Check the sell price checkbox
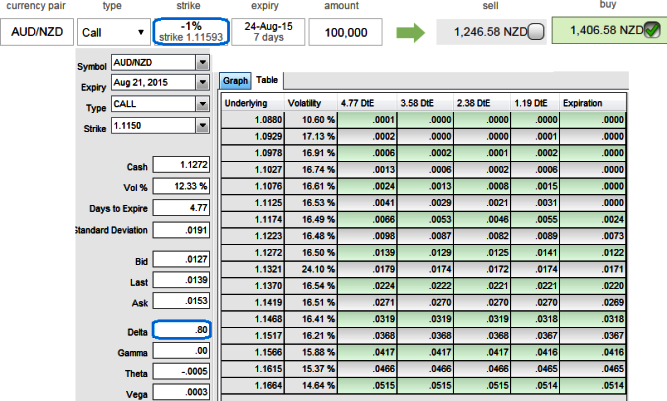The height and width of the screenshot is (401, 667). point(536,32)
